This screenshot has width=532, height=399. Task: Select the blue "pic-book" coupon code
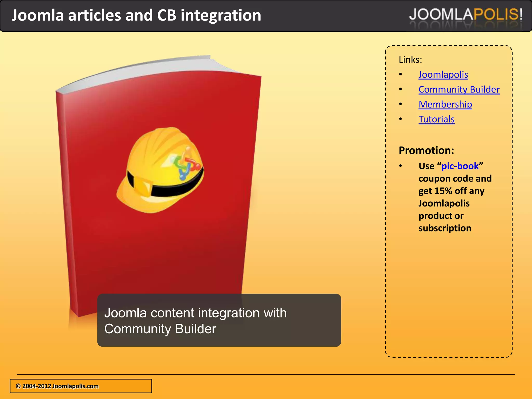coord(460,166)
